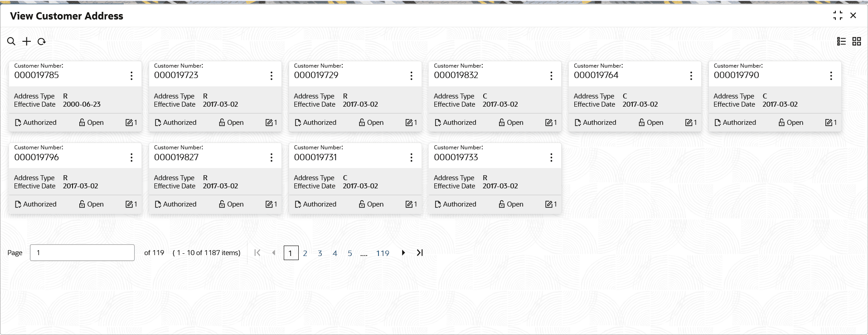
Task: Go to last page arrow
Action: [x=420, y=253]
